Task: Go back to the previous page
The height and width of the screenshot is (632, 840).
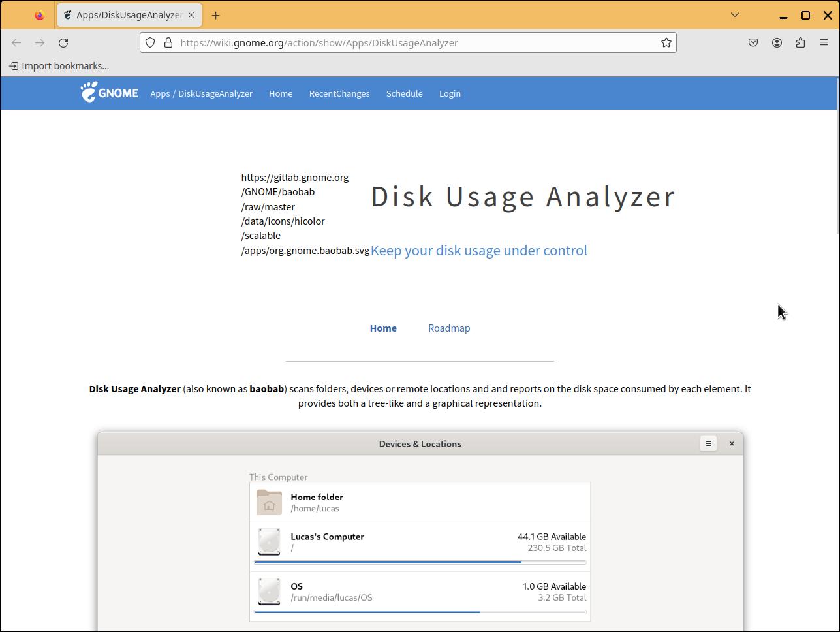Action: (16, 42)
